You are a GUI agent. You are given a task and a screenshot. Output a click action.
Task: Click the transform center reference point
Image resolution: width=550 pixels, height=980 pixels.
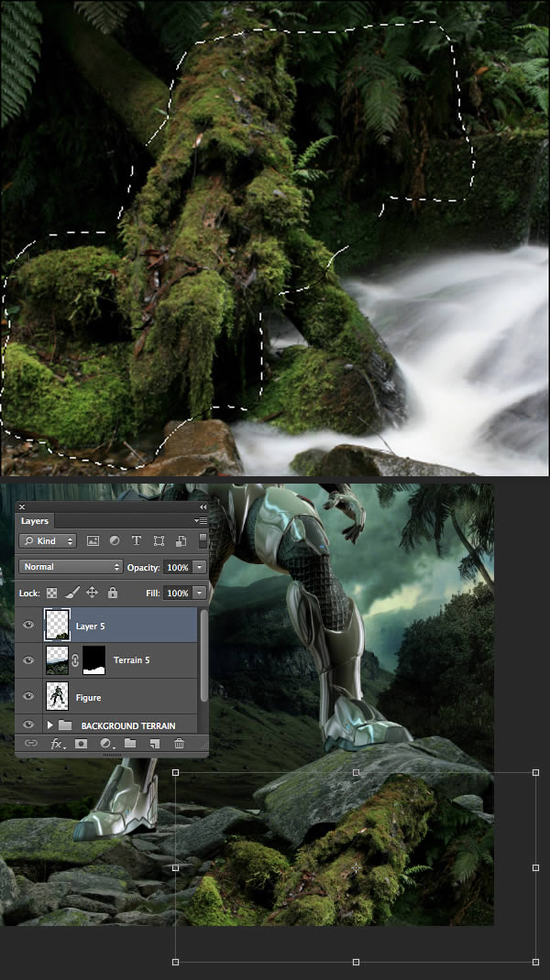356,867
